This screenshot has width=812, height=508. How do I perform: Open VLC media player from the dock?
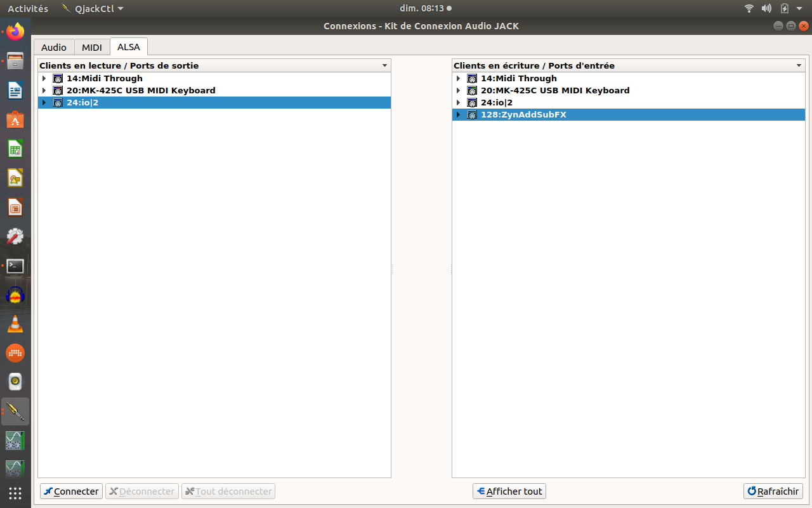(x=15, y=324)
